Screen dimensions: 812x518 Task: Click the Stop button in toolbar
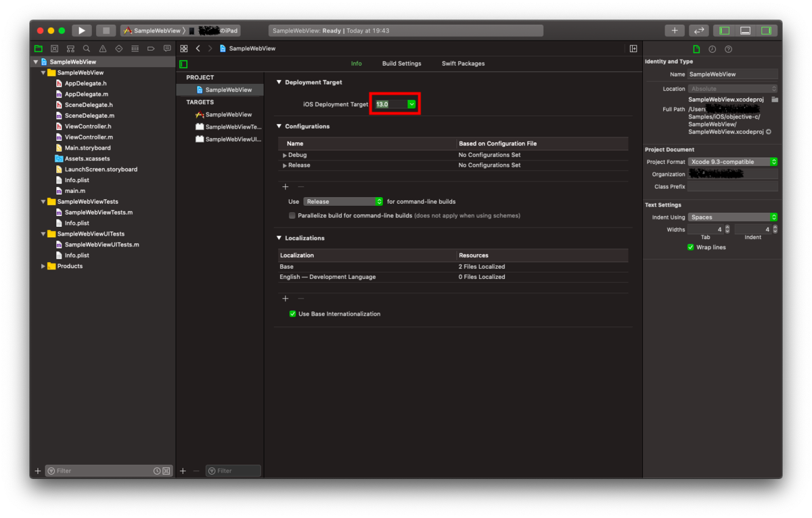[106, 30]
